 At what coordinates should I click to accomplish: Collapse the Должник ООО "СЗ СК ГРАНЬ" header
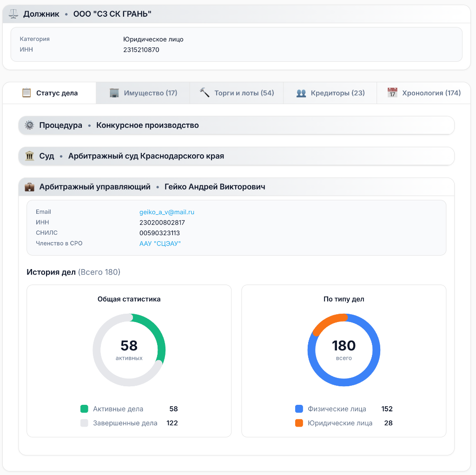click(x=236, y=14)
